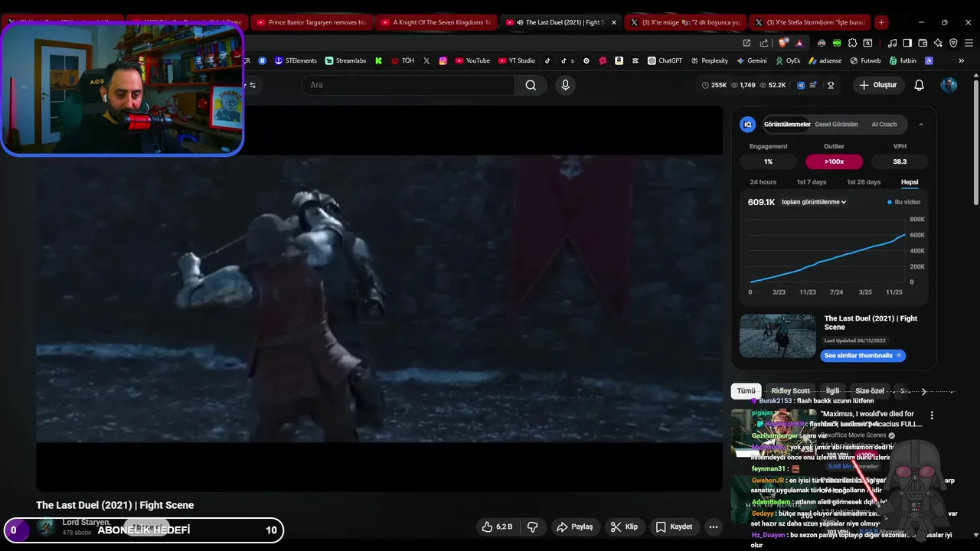Click the Oluştur create button
The height and width of the screenshot is (551, 980).
pyautogui.click(x=877, y=85)
